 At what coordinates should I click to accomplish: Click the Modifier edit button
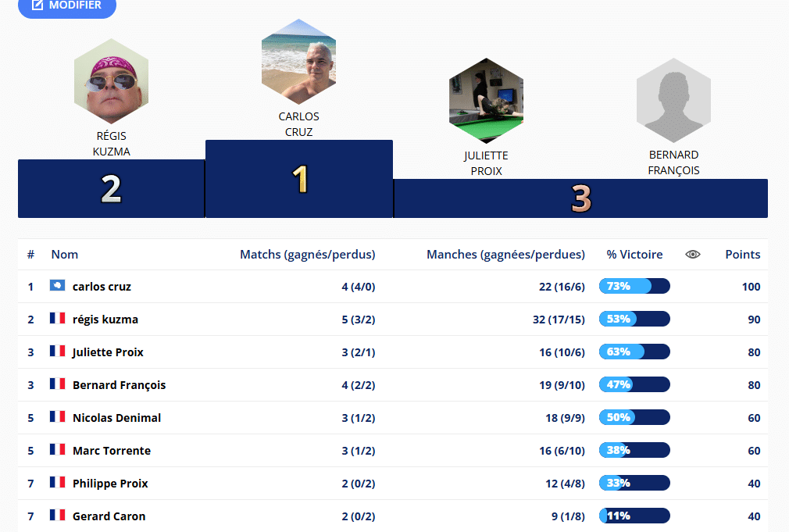click(x=66, y=6)
